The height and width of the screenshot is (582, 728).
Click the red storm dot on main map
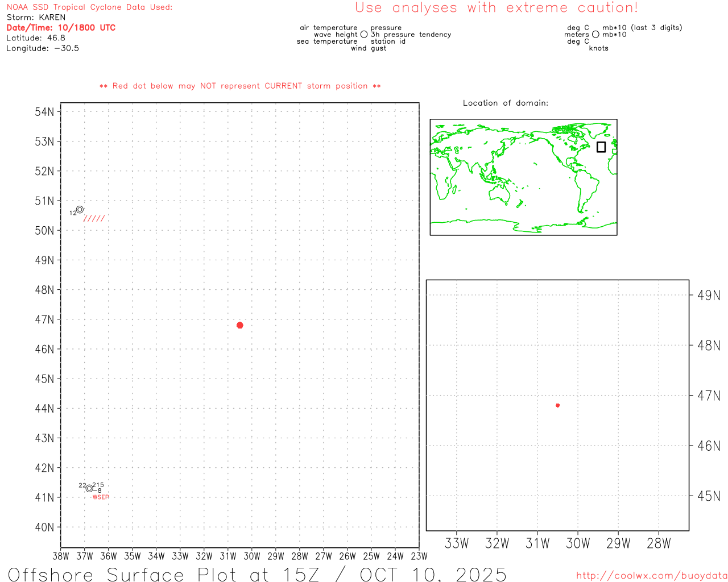pos(239,325)
